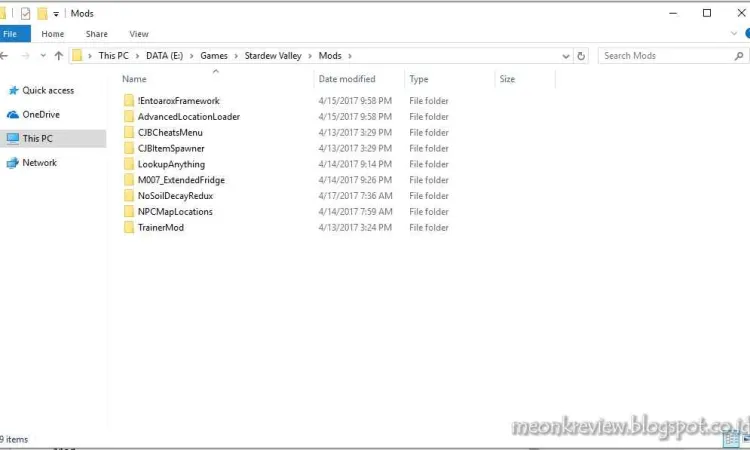Click the 4/14/2017 9:14 PM date cell

pyautogui.click(x=355, y=164)
